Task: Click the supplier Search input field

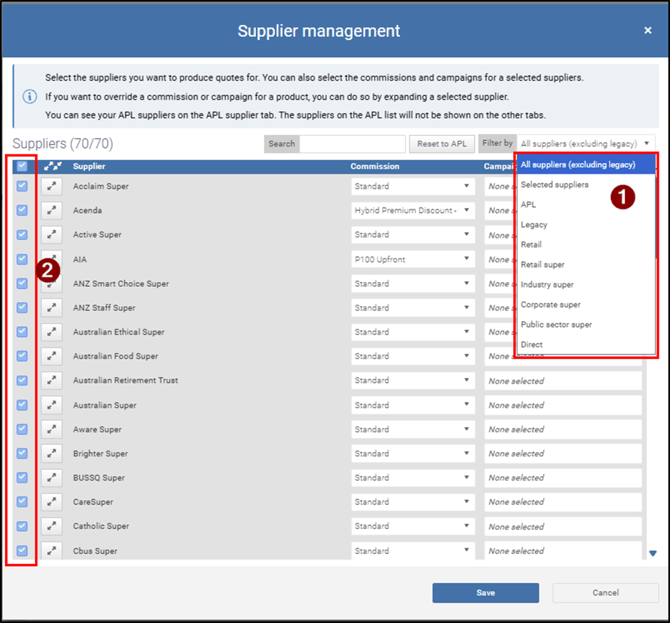Action: [x=352, y=144]
